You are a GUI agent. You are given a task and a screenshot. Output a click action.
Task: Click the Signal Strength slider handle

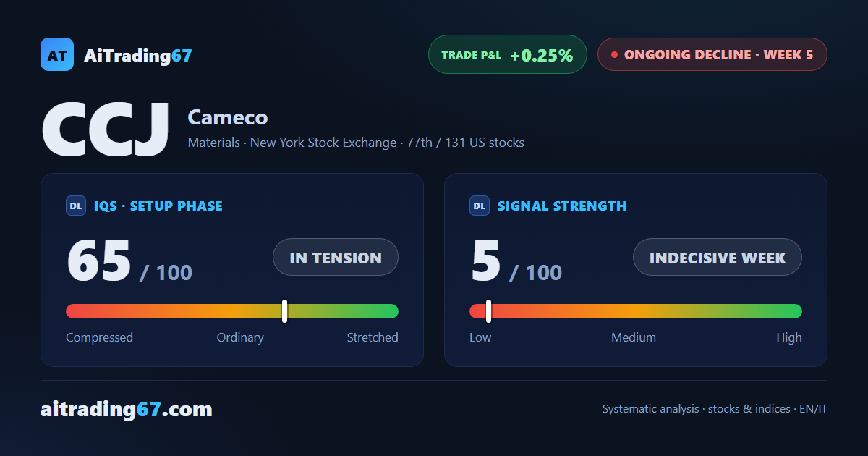click(x=488, y=311)
